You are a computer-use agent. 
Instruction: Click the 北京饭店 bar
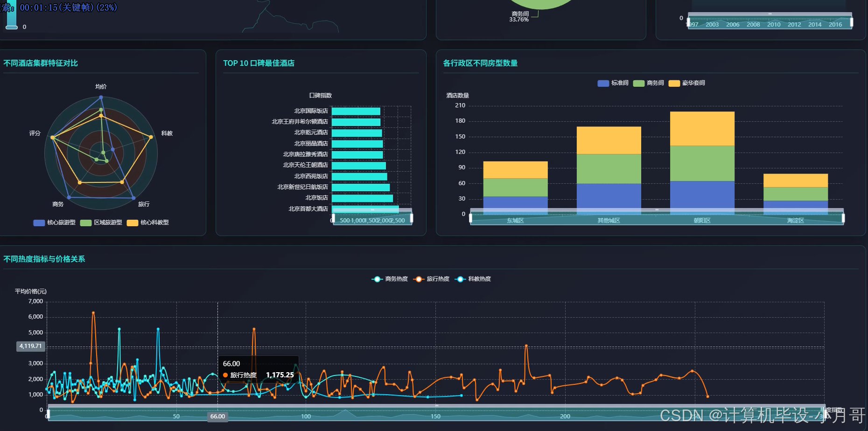[x=362, y=198]
